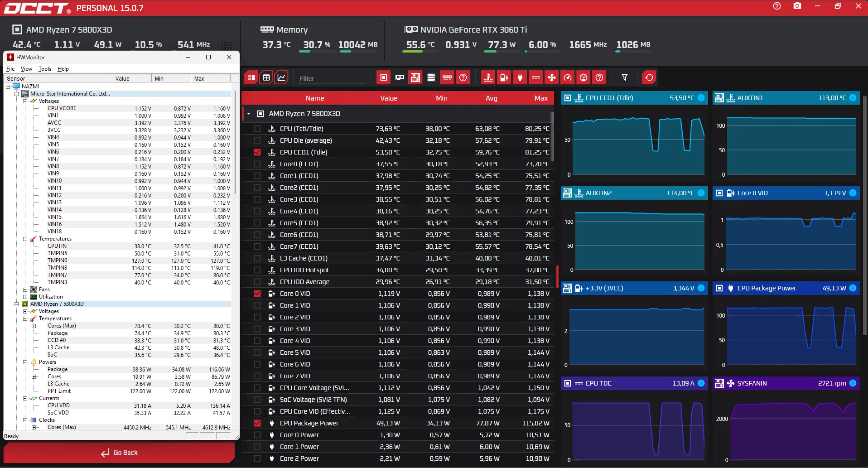Click the Value column header in HWMonitor
868x468 pixels.
click(x=131, y=78)
